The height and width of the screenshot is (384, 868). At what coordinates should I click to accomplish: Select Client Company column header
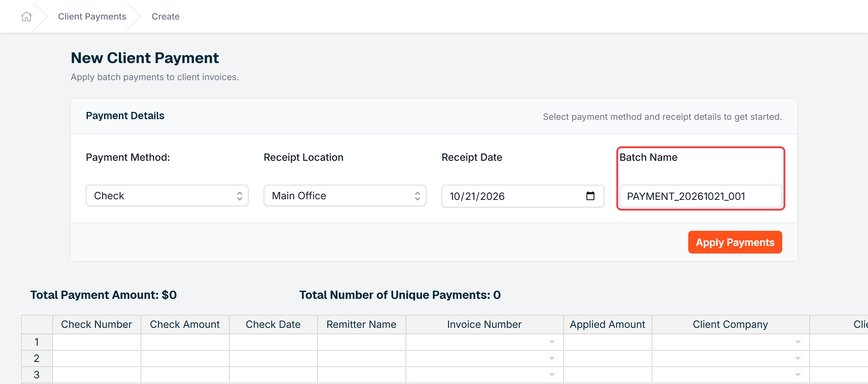coord(730,324)
